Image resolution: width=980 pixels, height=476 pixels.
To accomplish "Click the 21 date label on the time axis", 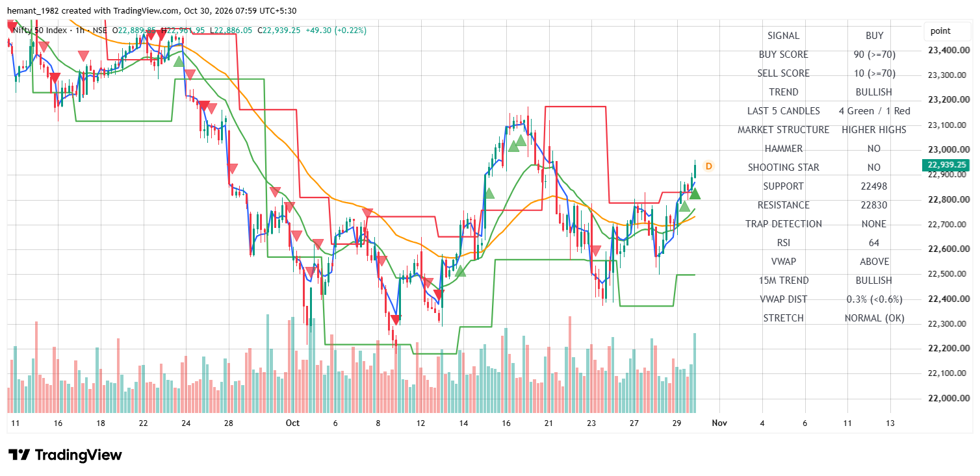I will point(548,423).
